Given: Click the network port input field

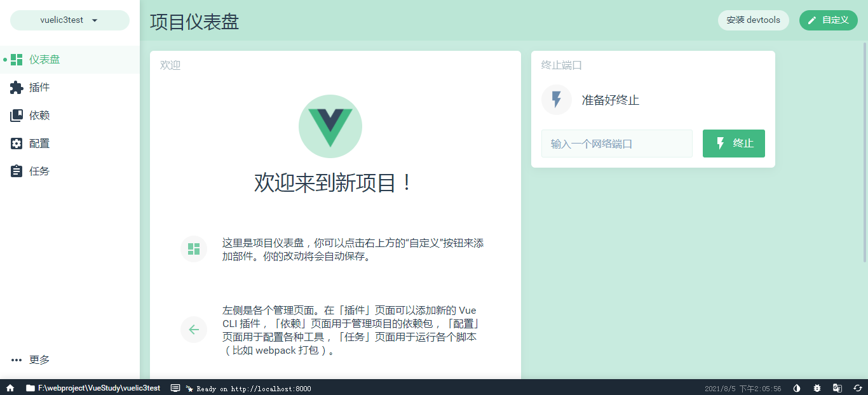Looking at the screenshot, I should pyautogui.click(x=616, y=144).
